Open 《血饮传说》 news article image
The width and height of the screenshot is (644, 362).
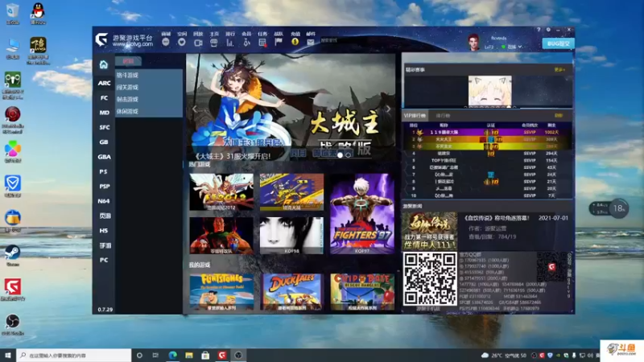(430, 231)
